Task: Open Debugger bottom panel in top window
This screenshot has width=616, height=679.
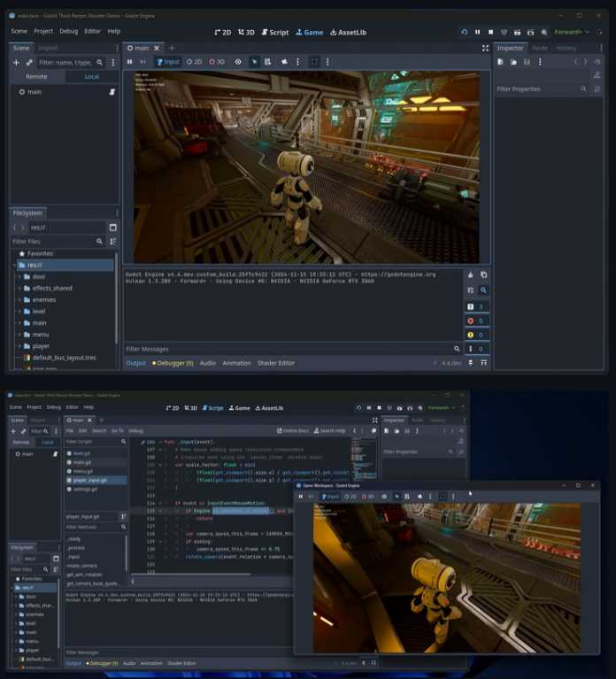Action: click(x=173, y=363)
